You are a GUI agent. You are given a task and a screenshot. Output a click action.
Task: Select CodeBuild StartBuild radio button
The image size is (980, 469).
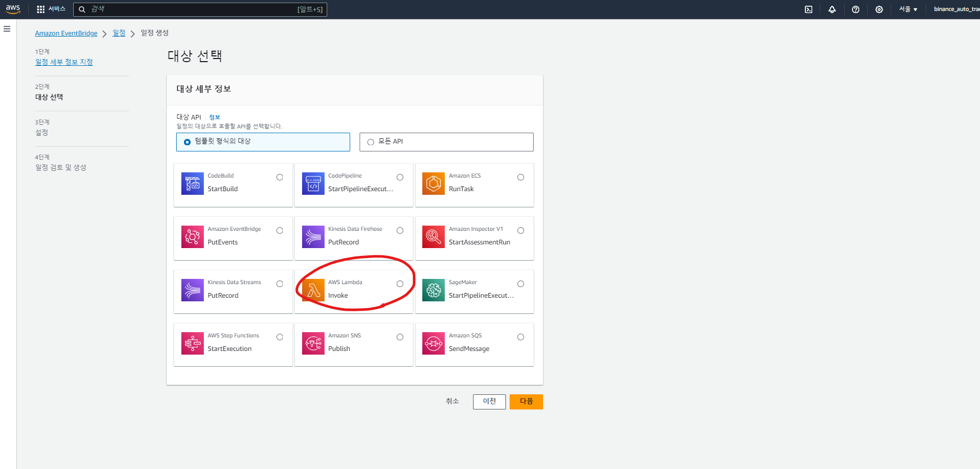[280, 178]
